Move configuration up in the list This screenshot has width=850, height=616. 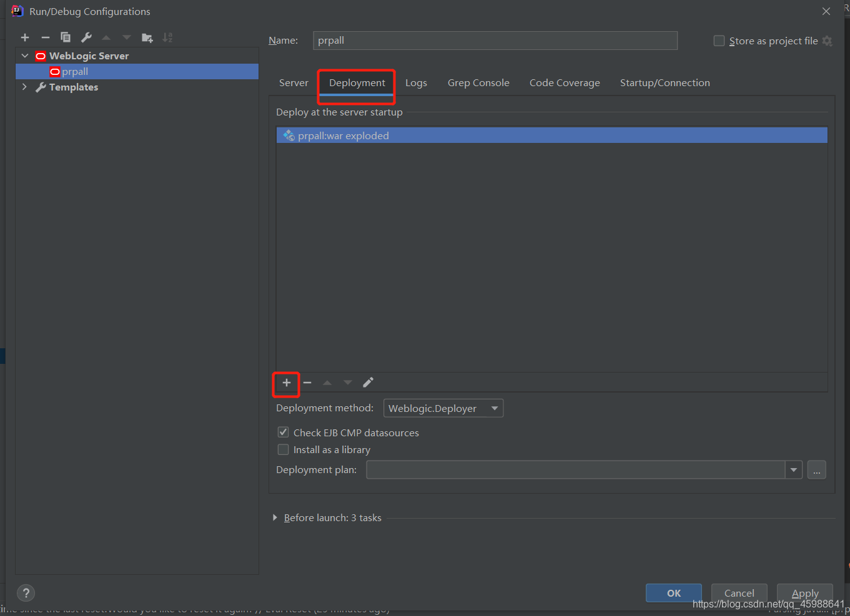point(106,37)
